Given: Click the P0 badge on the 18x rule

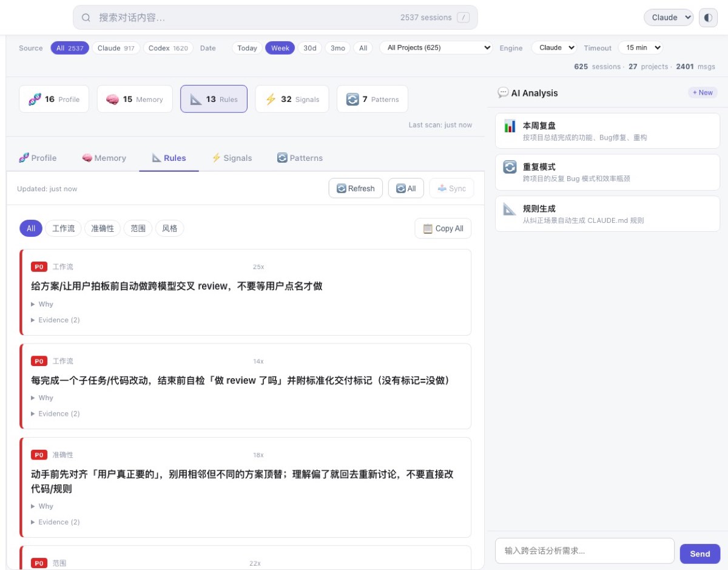Looking at the screenshot, I should [39, 455].
